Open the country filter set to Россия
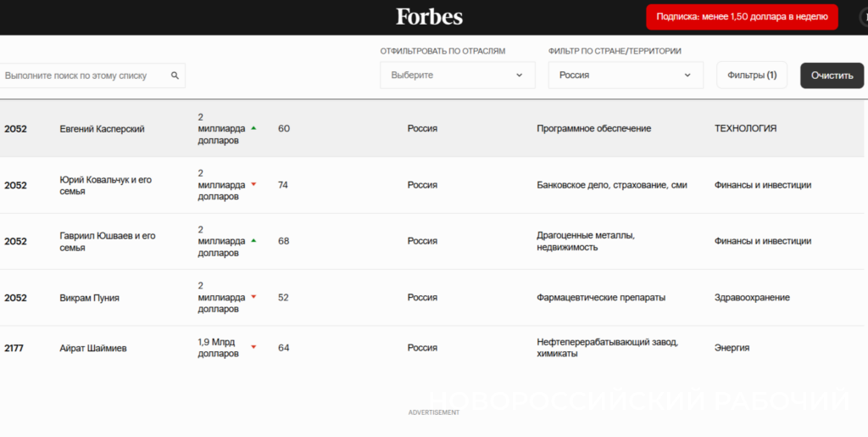The width and height of the screenshot is (868, 437). coord(625,76)
